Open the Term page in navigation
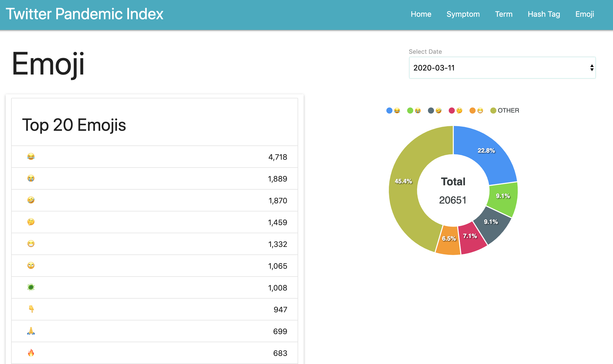Viewport: 613px width, 364px height. (x=503, y=14)
